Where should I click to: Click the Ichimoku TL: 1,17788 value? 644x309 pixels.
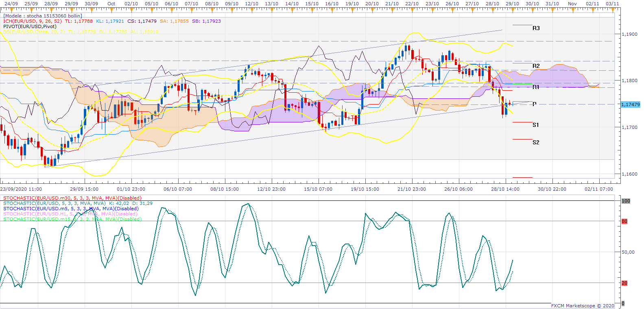tap(79, 21)
